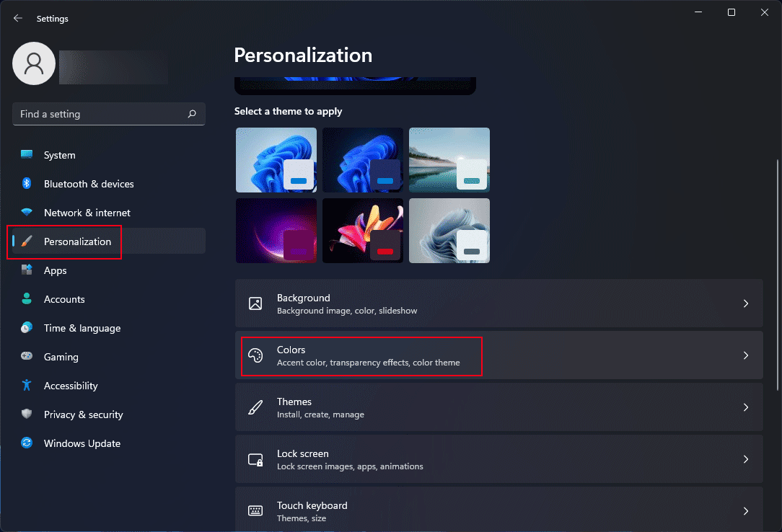
Task: Select the Gaming controller icon in sidebar
Action: [x=27, y=357]
